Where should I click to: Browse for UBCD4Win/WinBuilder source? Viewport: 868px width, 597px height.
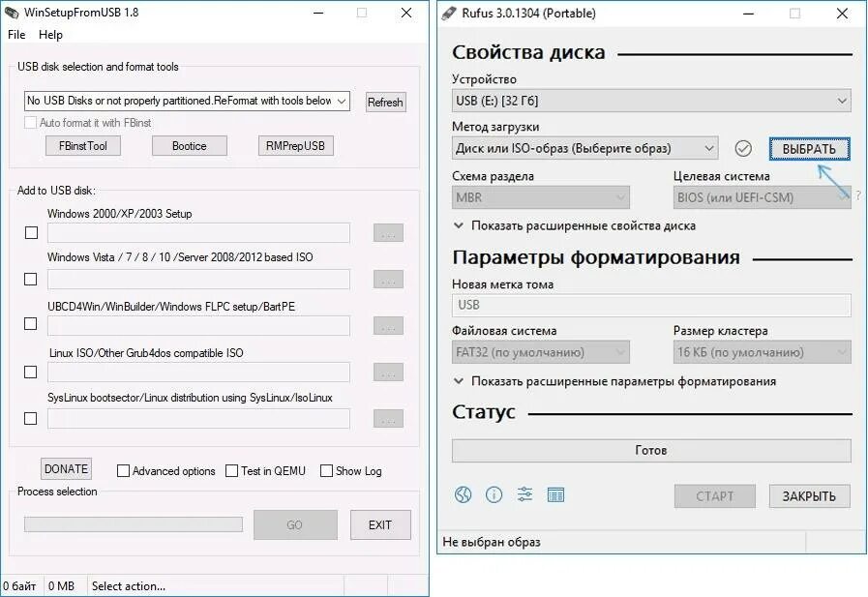tap(388, 326)
